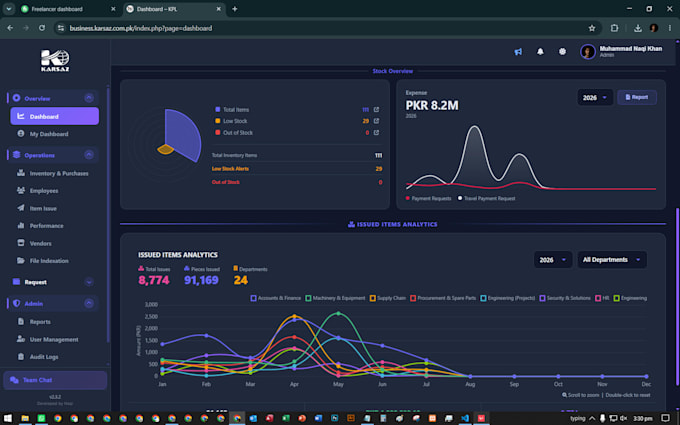The height and width of the screenshot is (425, 680).
Task: View site information icon in address bar
Action: 61,28
